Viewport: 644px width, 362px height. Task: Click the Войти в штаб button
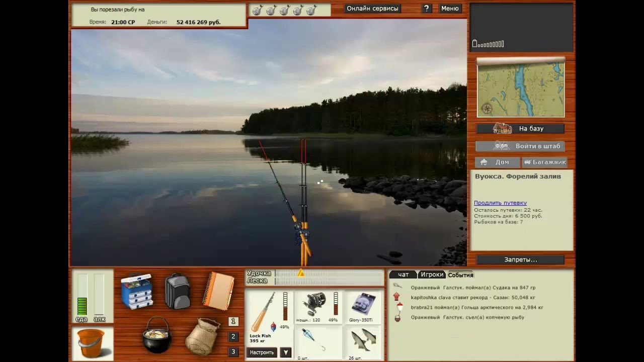[x=520, y=146]
